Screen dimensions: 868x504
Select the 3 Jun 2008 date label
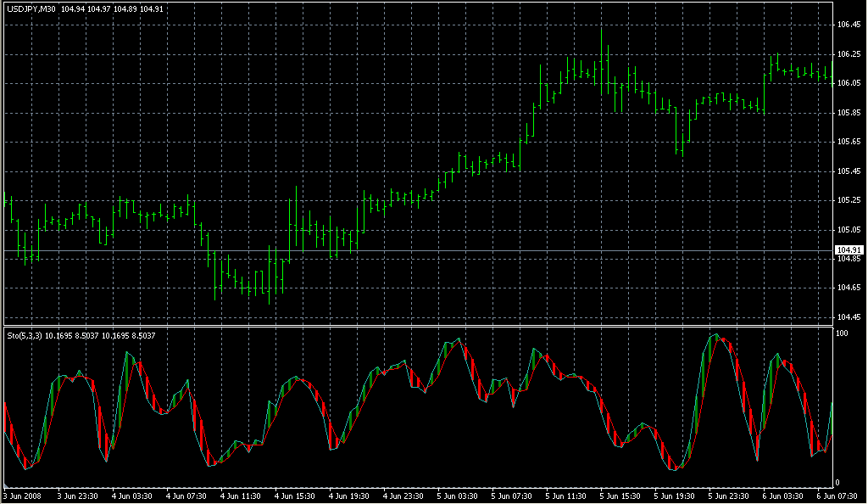(23, 496)
